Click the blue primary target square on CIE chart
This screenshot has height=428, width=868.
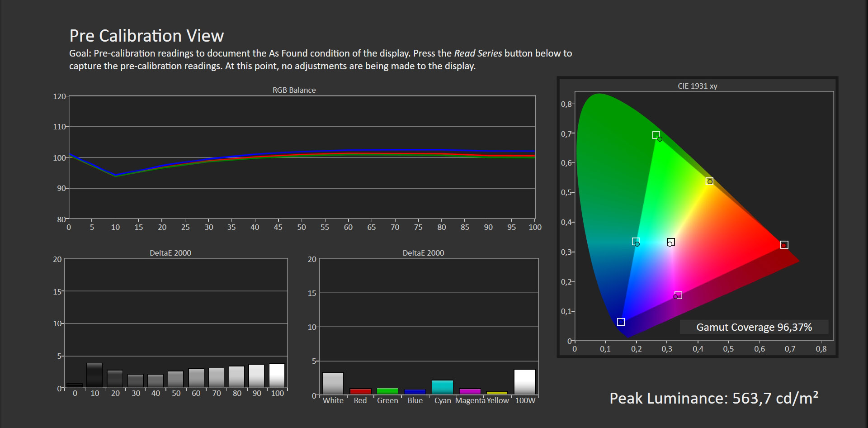coord(621,322)
